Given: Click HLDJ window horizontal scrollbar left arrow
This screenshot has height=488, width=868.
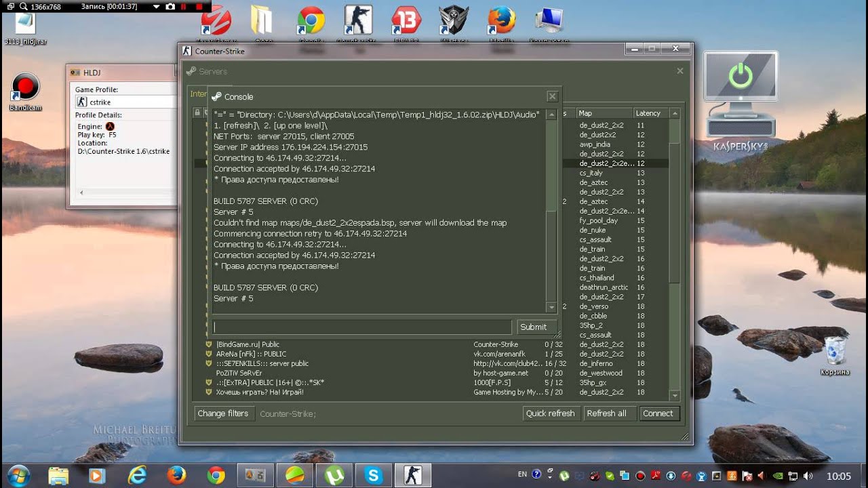Looking at the screenshot, I should [81, 193].
